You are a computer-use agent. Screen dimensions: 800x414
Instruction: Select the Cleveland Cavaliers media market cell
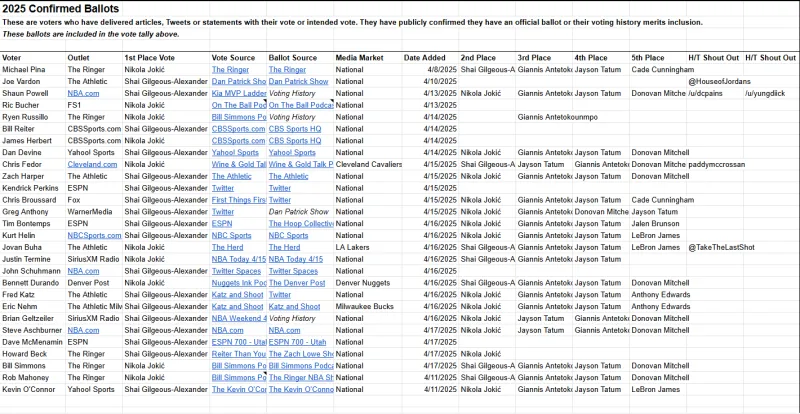click(x=368, y=164)
